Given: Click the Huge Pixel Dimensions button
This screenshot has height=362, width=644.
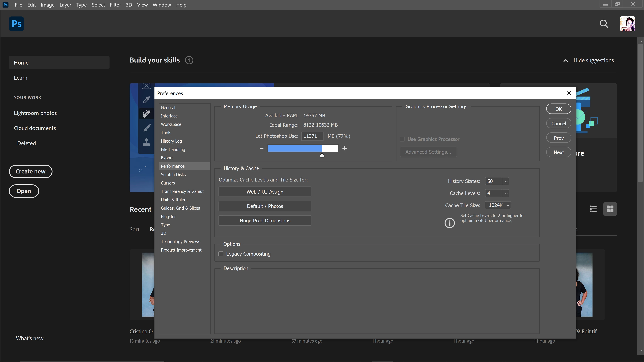Looking at the screenshot, I should pyautogui.click(x=265, y=221).
